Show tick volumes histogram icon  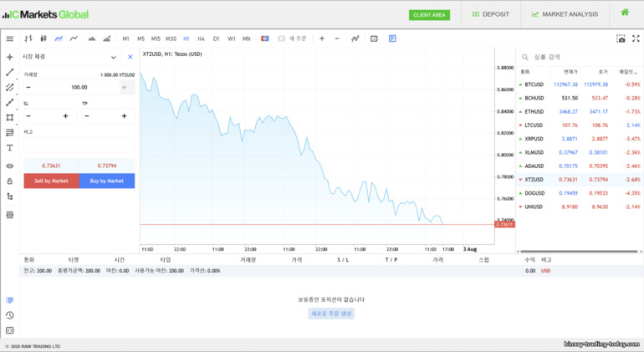point(92,38)
